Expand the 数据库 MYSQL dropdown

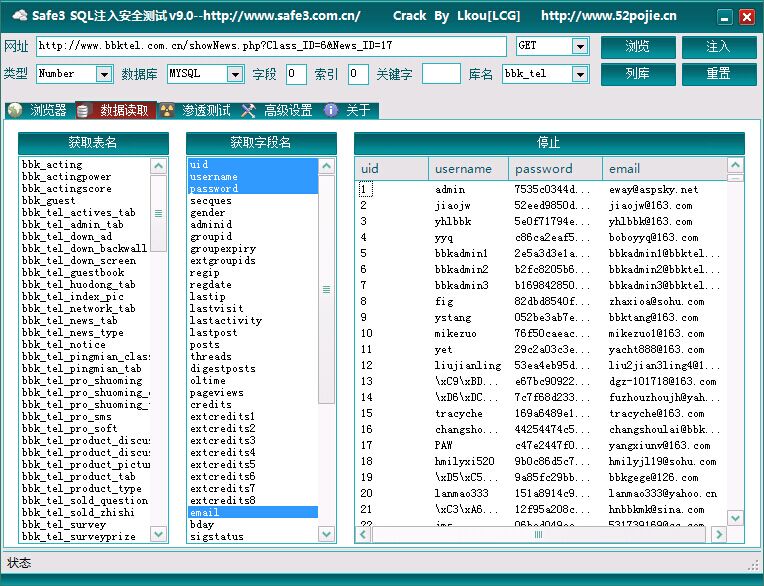235,75
